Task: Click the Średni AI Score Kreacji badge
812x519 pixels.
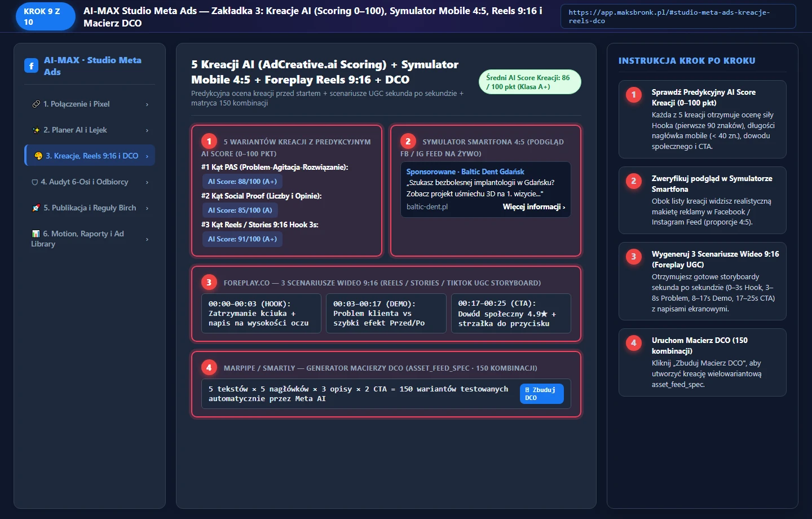Action: coord(529,82)
